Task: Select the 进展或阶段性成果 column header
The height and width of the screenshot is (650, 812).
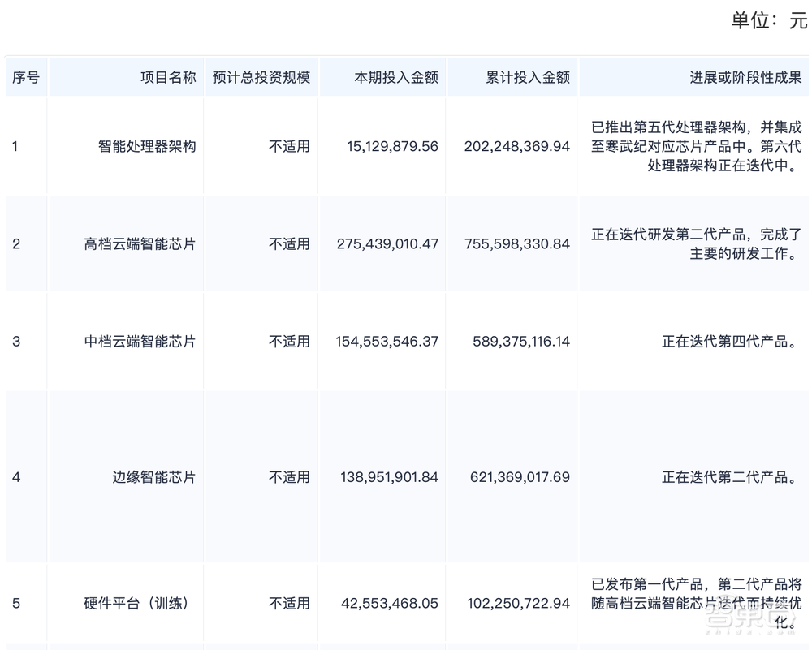Action: (x=745, y=77)
